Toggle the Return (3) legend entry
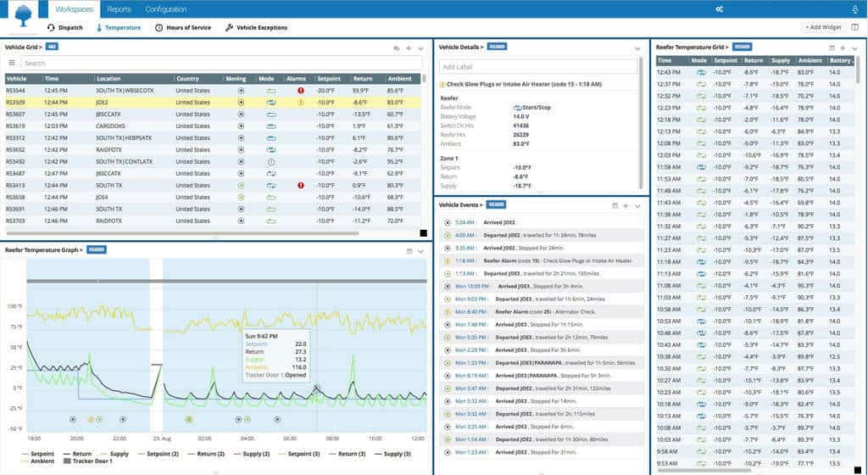This screenshot has height=475, width=868. pyautogui.click(x=347, y=454)
